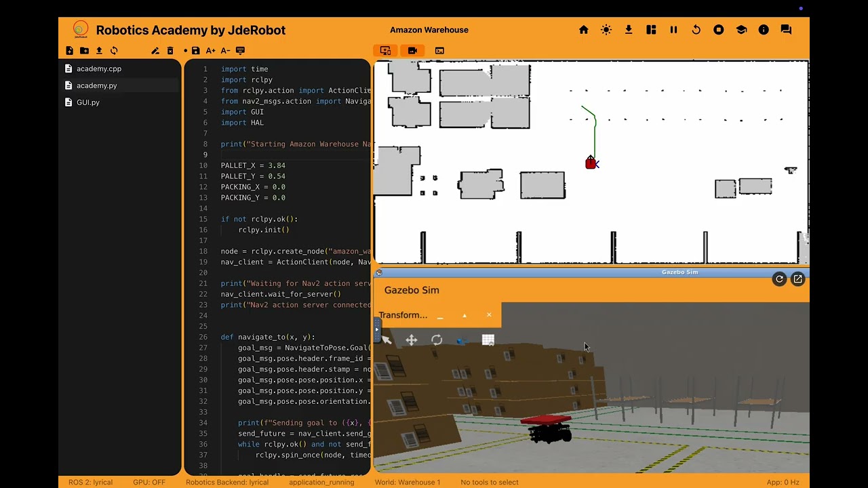
Task: Activate the Gazebo rotate tool
Action: click(437, 340)
